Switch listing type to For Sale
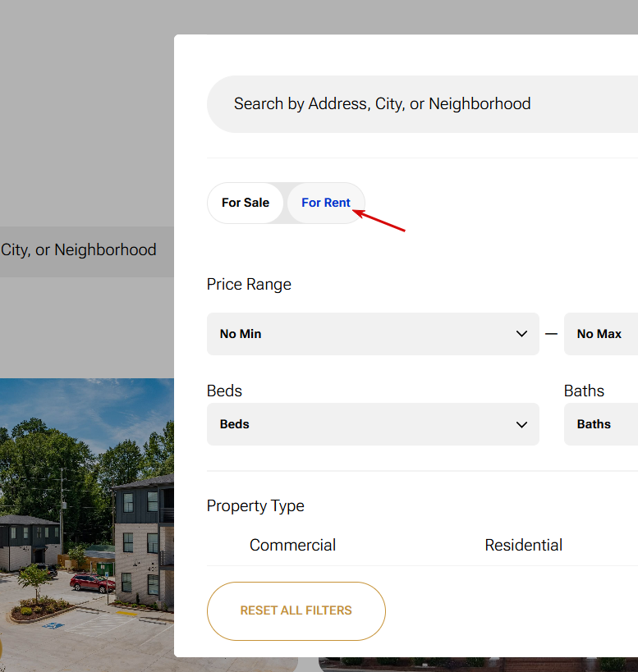Viewport: 638px width, 672px height. click(246, 203)
